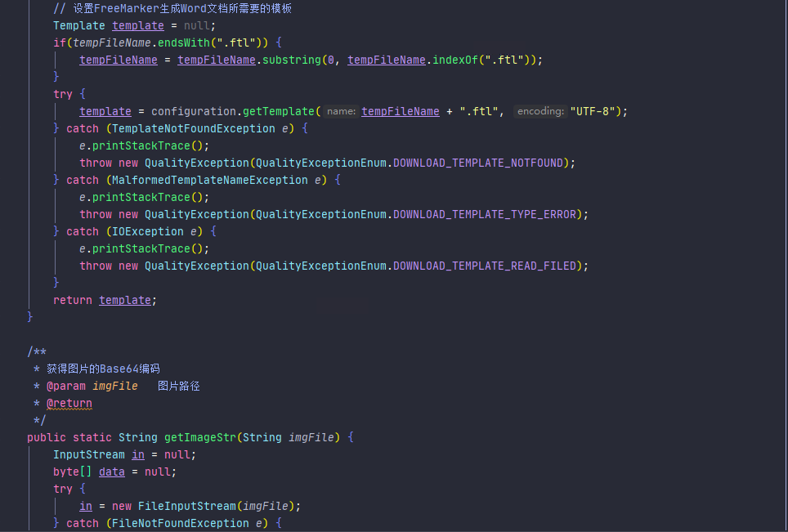Click the 'byte[]' type declaration
This screenshot has width=788, height=532.
[73, 472]
